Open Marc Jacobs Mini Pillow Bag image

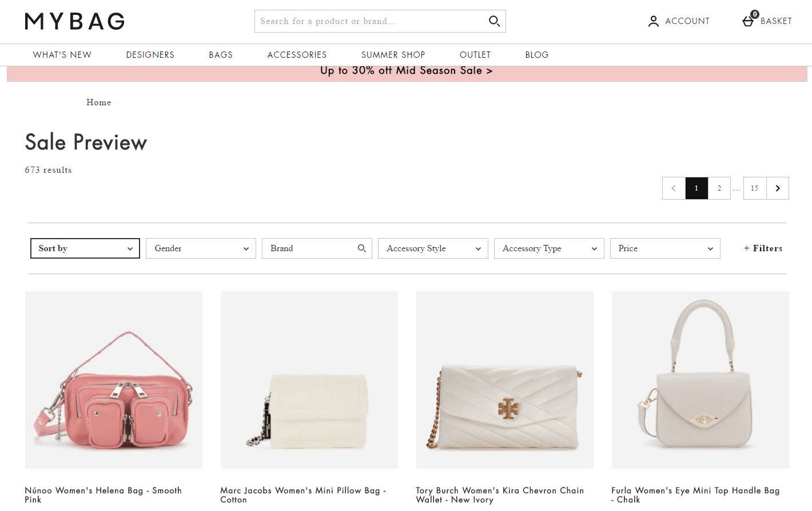click(309, 380)
